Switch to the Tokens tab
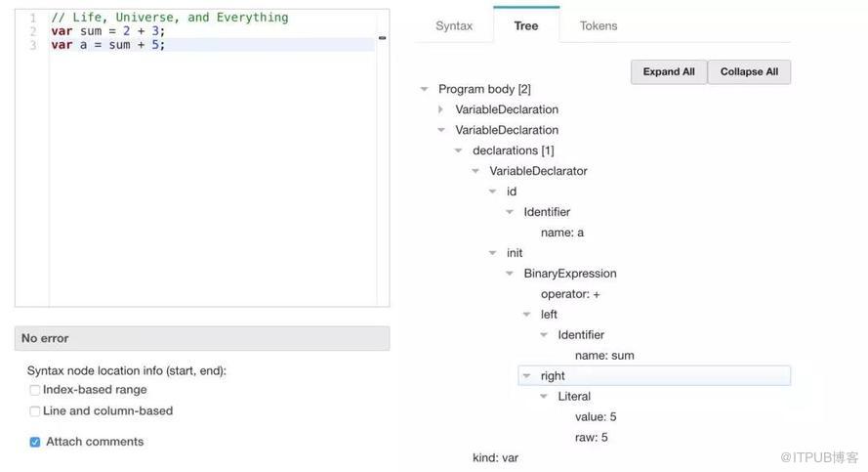The height and width of the screenshot is (472, 868). click(599, 26)
